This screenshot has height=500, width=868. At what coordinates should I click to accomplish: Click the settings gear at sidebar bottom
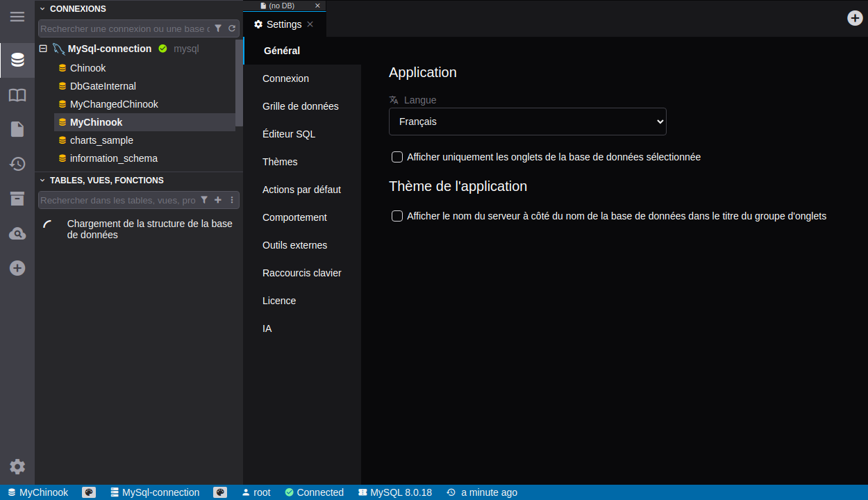click(17, 467)
